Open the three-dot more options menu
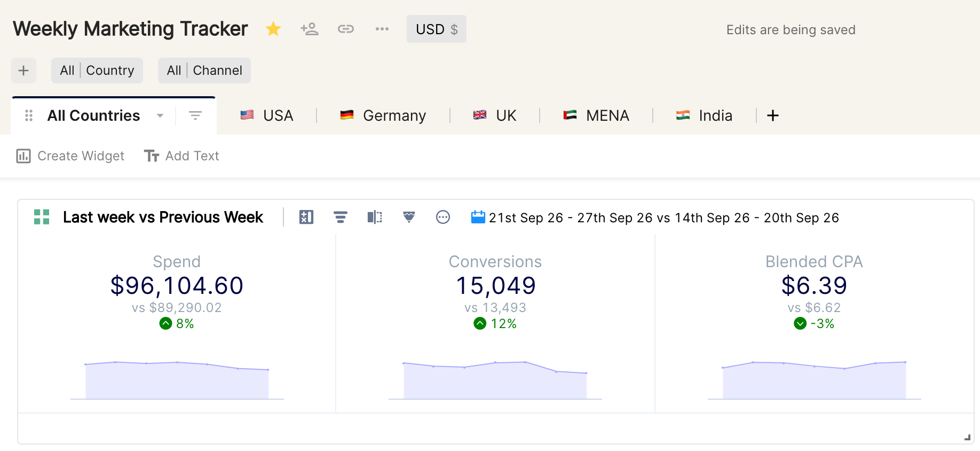This screenshot has height=451, width=980. tap(382, 29)
